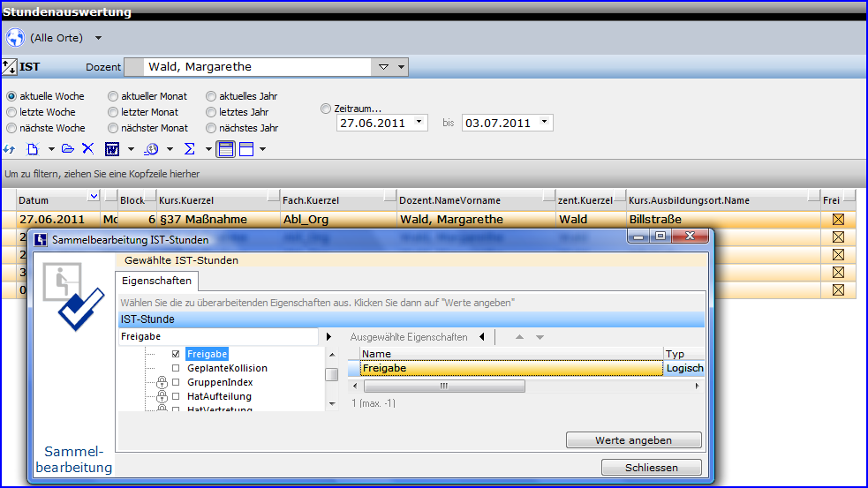Image resolution: width=868 pixels, height=488 pixels.
Task: Expand the globe export dropdown arrow
Action: coord(170,149)
